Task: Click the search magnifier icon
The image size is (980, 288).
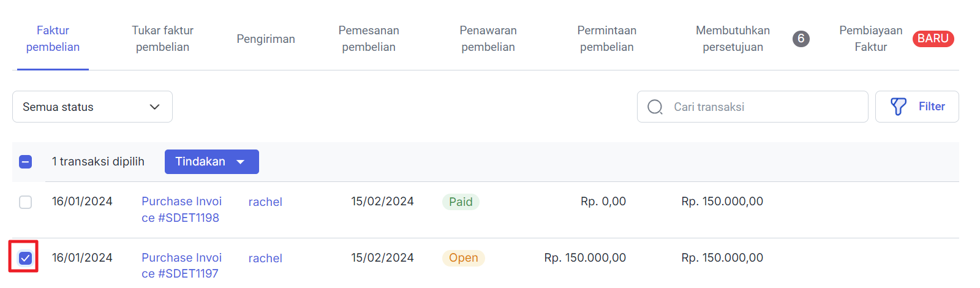Action: tap(655, 107)
